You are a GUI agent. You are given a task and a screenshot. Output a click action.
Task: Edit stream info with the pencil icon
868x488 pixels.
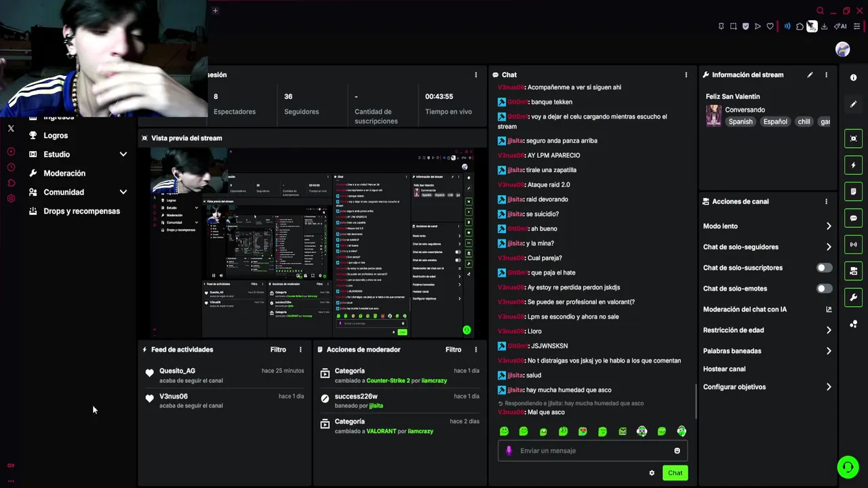(810, 75)
